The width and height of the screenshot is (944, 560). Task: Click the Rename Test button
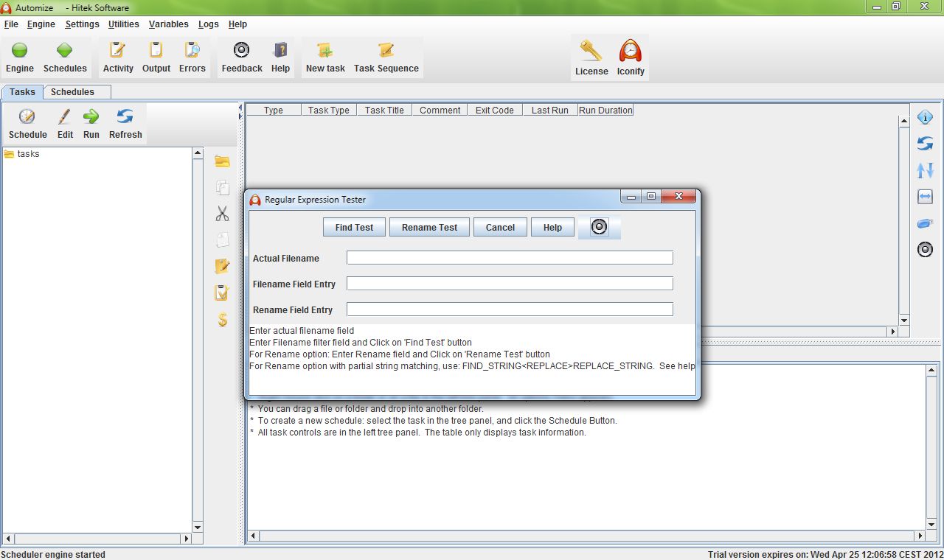pyautogui.click(x=429, y=227)
